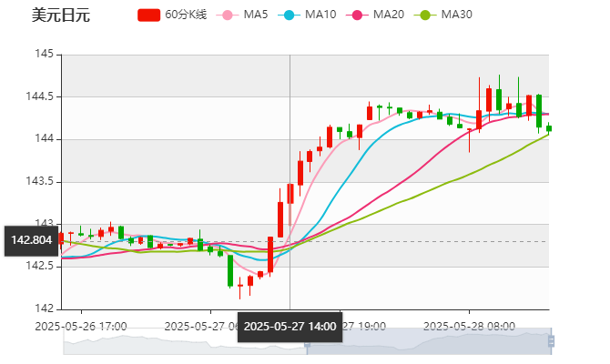This screenshot has width=610, height=364.
Task: Click the selected range of data zoom bar
Action: tap(429, 341)
